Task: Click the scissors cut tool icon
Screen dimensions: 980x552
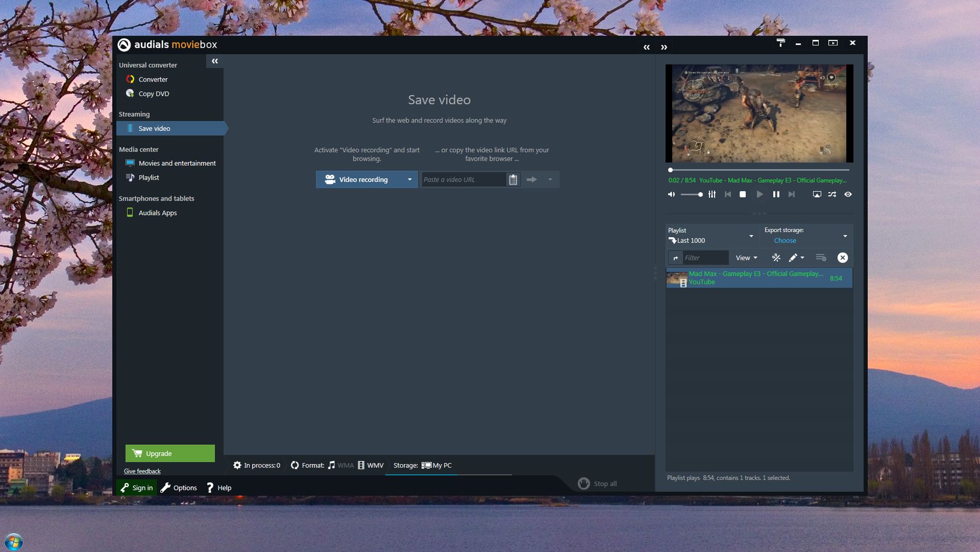Action: point(776,258)
